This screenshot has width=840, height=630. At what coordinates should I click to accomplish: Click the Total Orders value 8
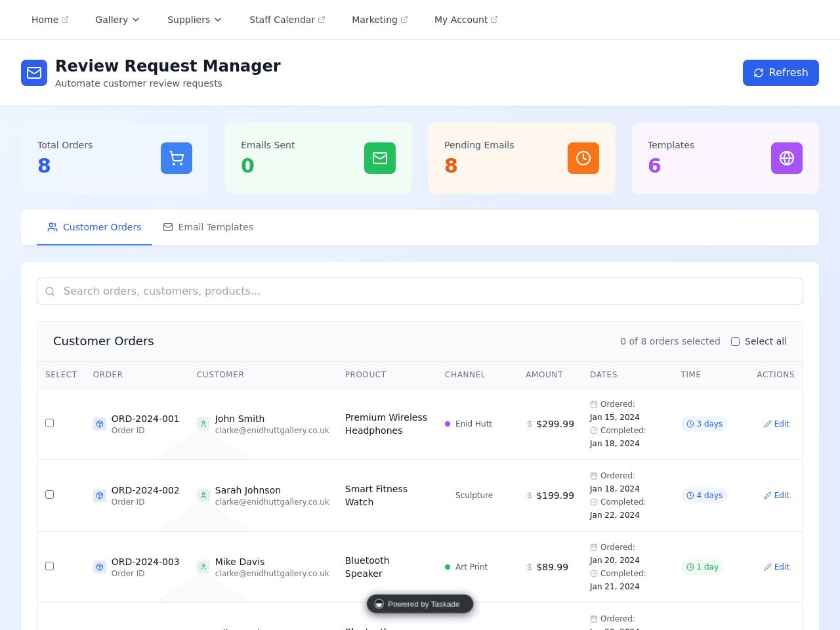[x=44, y=165]
